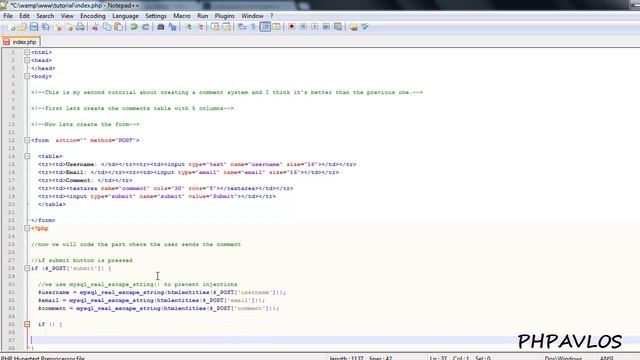Open the Replace dialog from toolbar

pos(173,27)
